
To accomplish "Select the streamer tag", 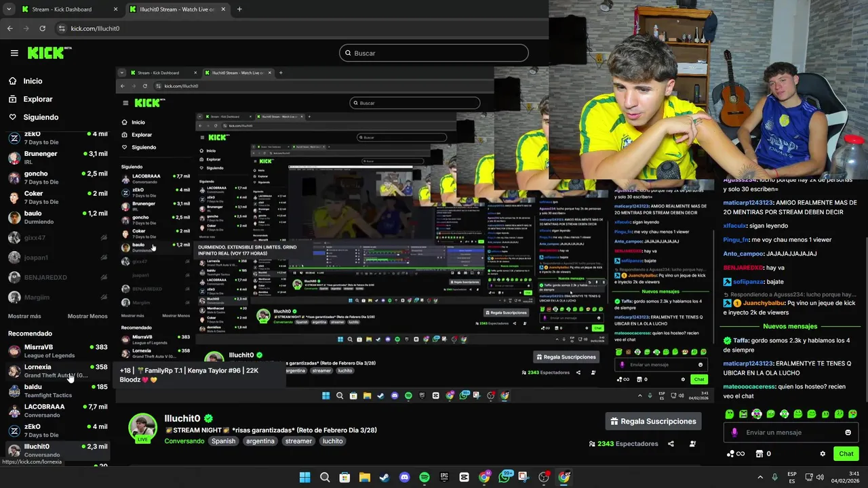I will 298,441.
